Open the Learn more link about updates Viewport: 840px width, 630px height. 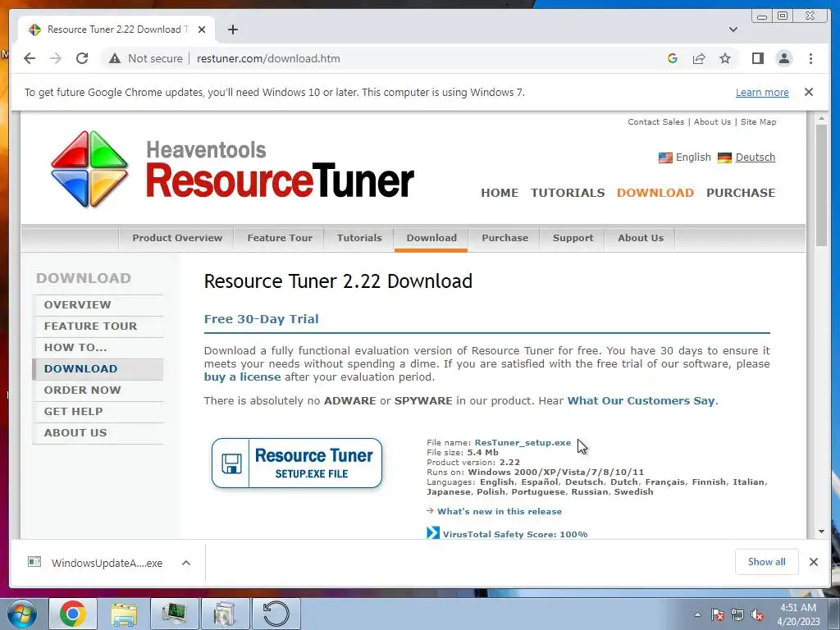pyautogui.click(x=762, y=92)
